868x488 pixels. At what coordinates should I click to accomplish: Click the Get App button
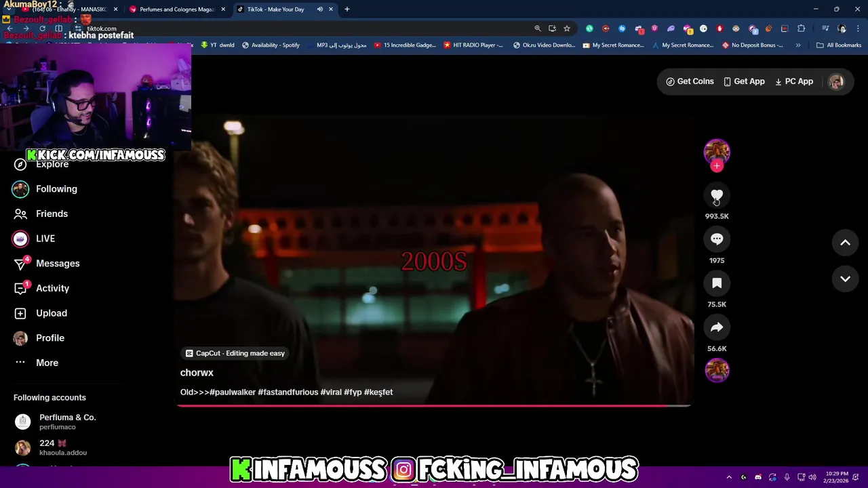(744, 81)
